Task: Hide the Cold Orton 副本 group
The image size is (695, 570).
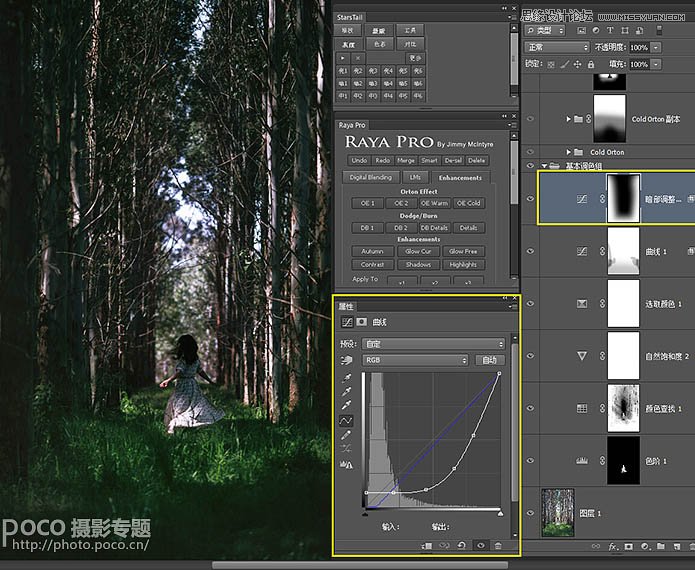Action: click(x=530, y=118)
